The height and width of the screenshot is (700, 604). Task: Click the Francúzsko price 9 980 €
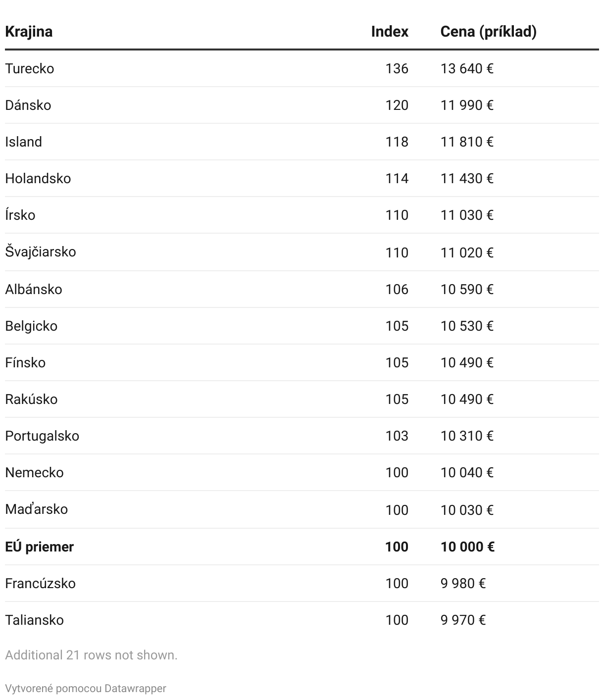pyautogui.click(x=463, y=583)
